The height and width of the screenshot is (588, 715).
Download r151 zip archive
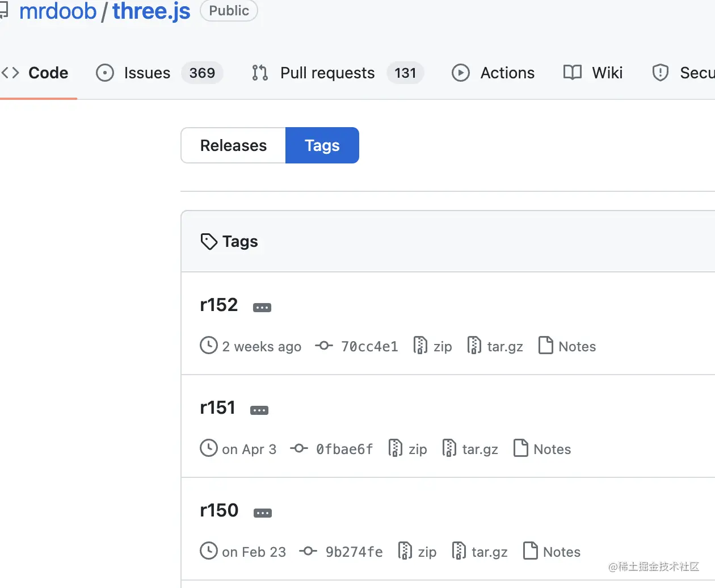(418, 450)
